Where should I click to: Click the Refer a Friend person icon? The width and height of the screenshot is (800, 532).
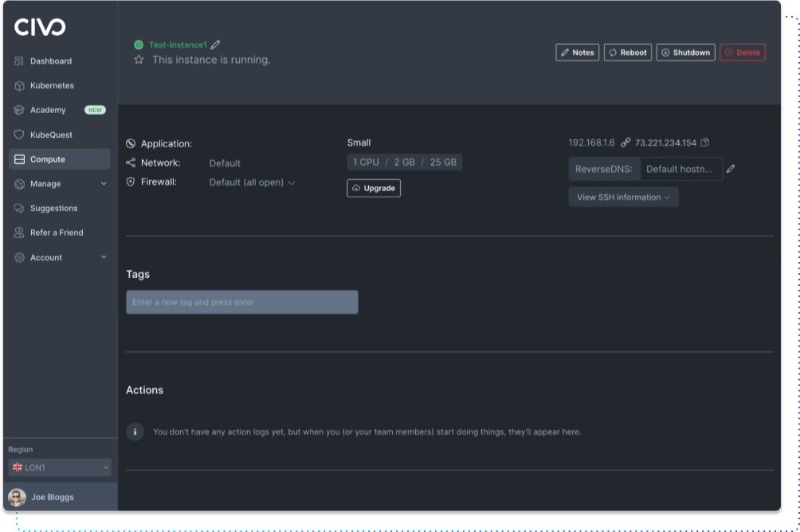pyautogui.click(x=19, y=233)
